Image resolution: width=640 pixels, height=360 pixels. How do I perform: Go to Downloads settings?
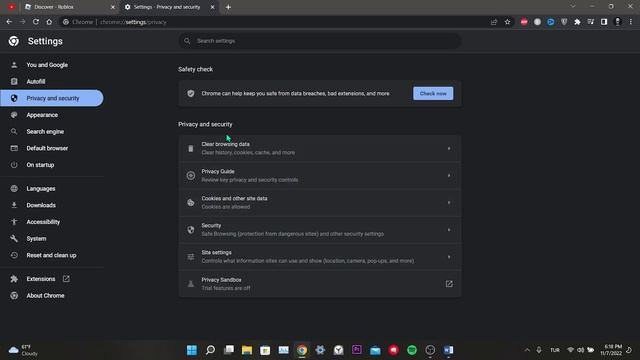(41, 205)
